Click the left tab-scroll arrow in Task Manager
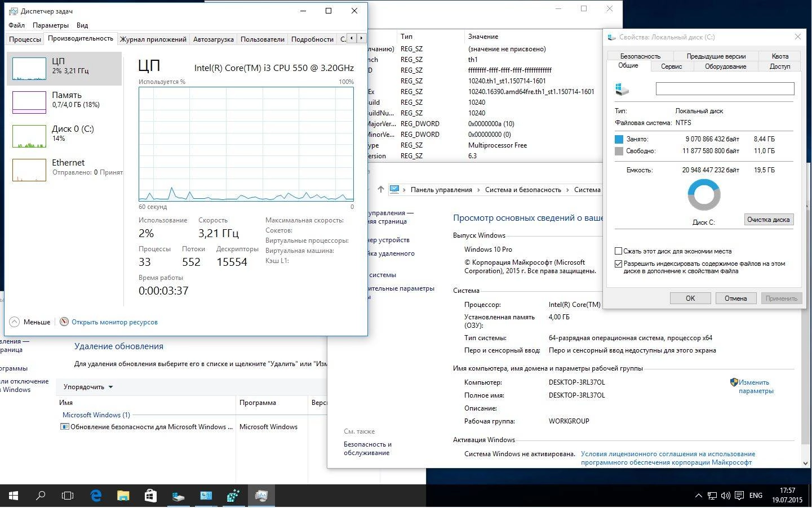Viewport: 812px width, 508px height. pyautogui.click(x=352, y=38)
